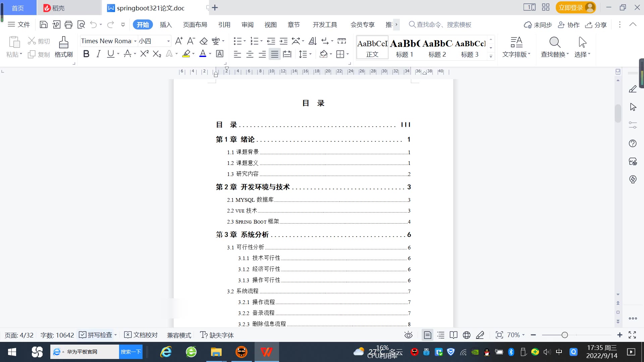The image size is (644, 362).
Task: Click the Format Painter (格式刷) icon
Action: tap(63, 43)
